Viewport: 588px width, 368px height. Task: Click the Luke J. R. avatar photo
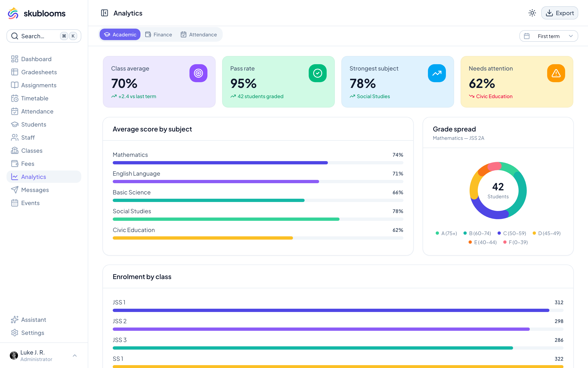point(14,356)
